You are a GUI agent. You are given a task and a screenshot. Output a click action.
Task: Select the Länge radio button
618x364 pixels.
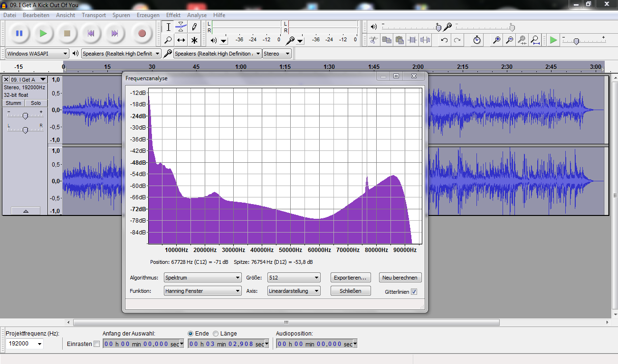pyautogui.click(x=216, y=334)
